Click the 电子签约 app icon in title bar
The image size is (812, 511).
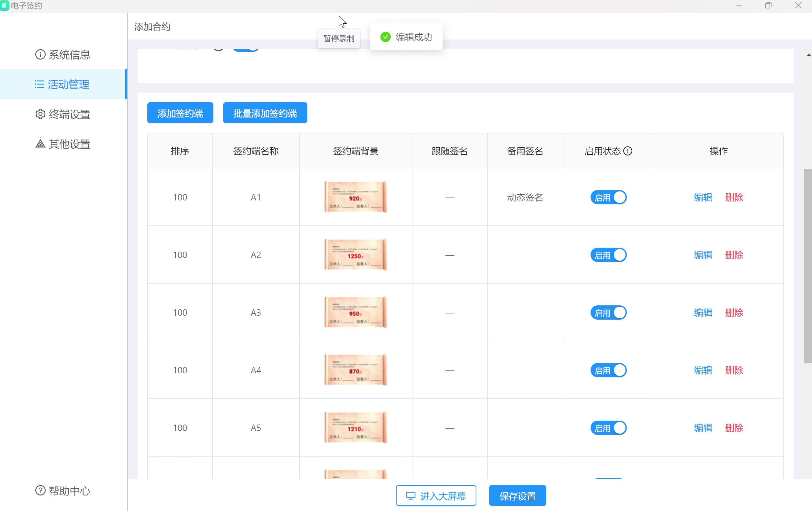tap(5, 6)
